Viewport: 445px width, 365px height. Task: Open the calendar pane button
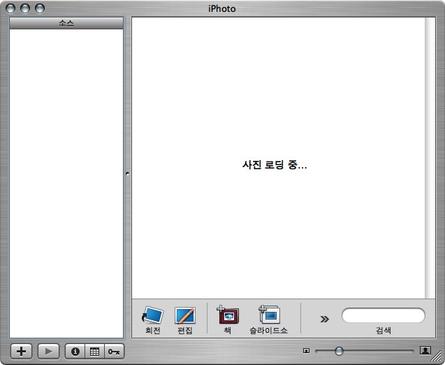[x=95, y=351]
